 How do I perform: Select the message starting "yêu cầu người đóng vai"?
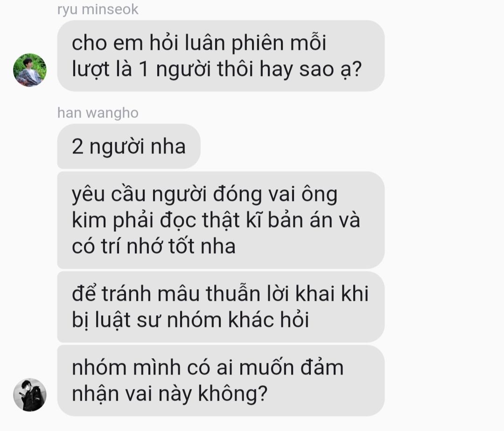[221, 220]
